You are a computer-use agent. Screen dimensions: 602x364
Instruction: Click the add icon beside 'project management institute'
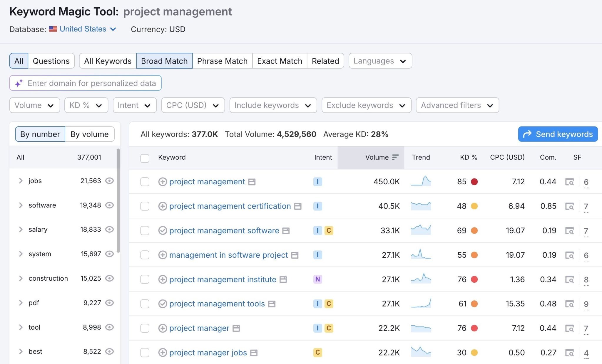coord(163,279)
